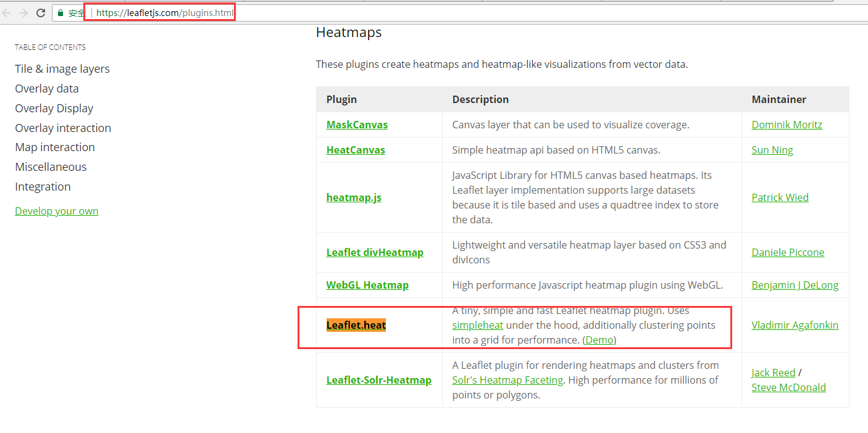Go forward using the browser forward arrow

click(x=23, y=12)
